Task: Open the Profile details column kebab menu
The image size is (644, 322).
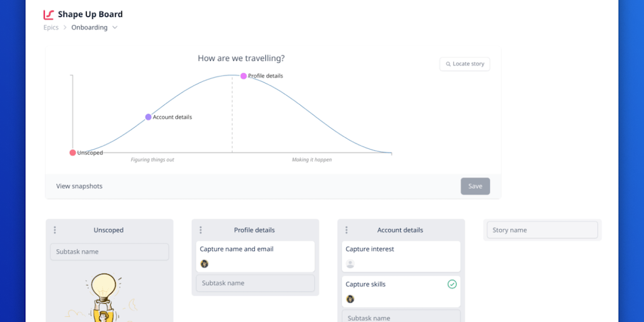Action: (x=201, y=230)
